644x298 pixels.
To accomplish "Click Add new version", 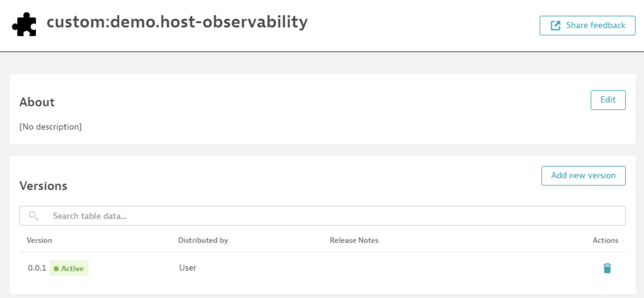I will (583, 175).
